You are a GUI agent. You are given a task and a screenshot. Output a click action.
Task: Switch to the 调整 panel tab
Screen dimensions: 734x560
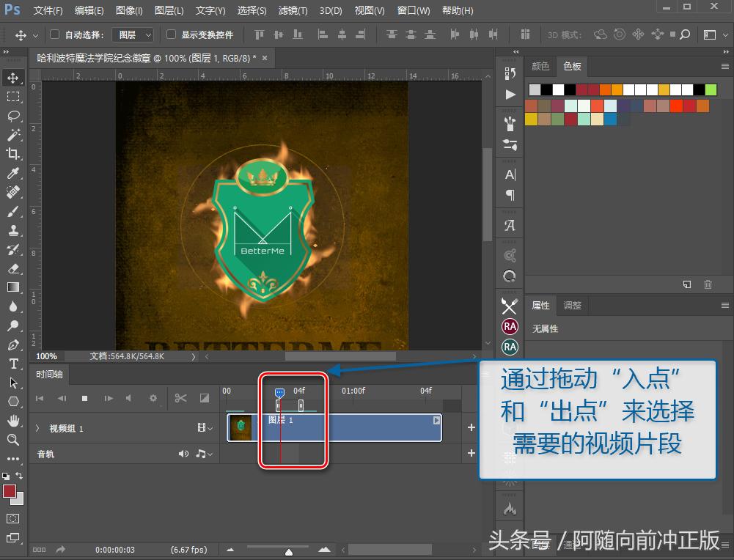pos(572,305)
